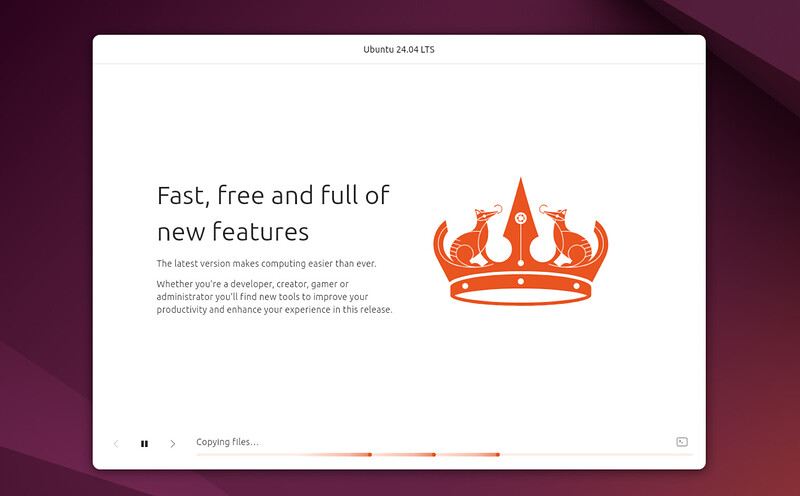This screenshot has height=496, width=800.
Task: Click the "Fast, free and full of new features" heading
Action: point(273,213)
